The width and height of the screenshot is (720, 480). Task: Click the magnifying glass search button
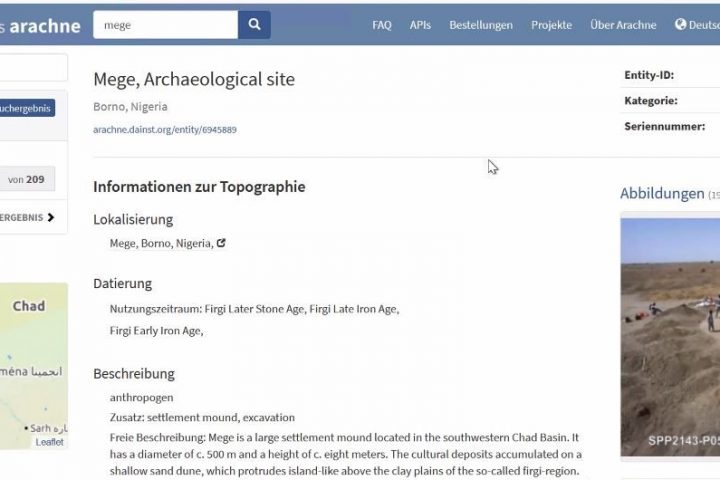coord(254,24)
